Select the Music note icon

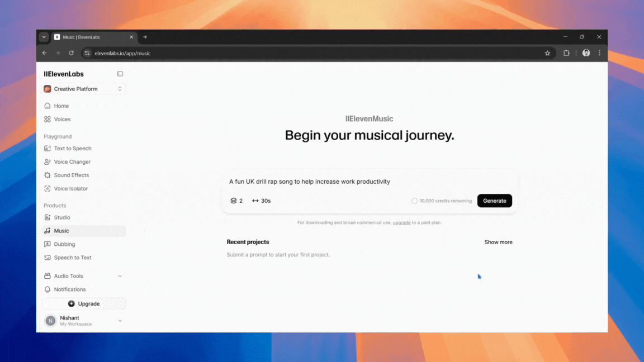[x=47, y=231]
